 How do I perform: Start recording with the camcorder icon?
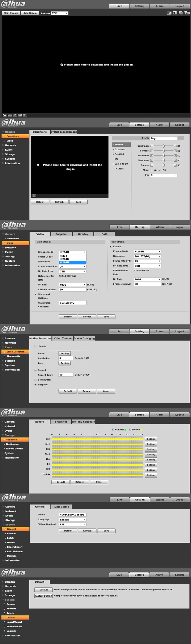click(187, 13)
